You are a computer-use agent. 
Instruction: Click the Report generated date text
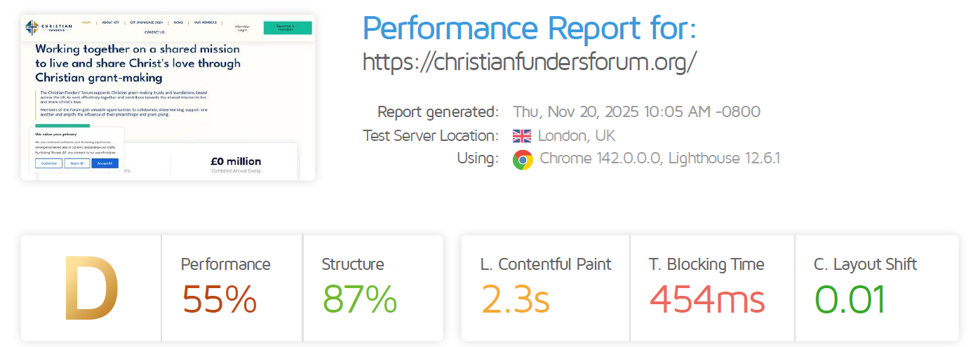coord(636,112)
